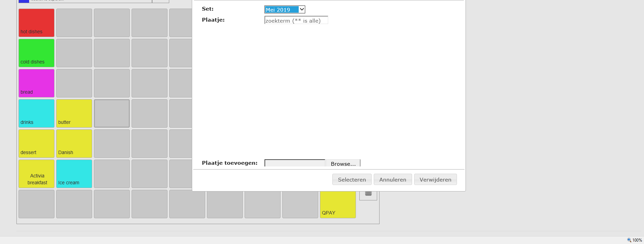Select the dessert tile
The image size is (644, 244).
pos(36,143)
